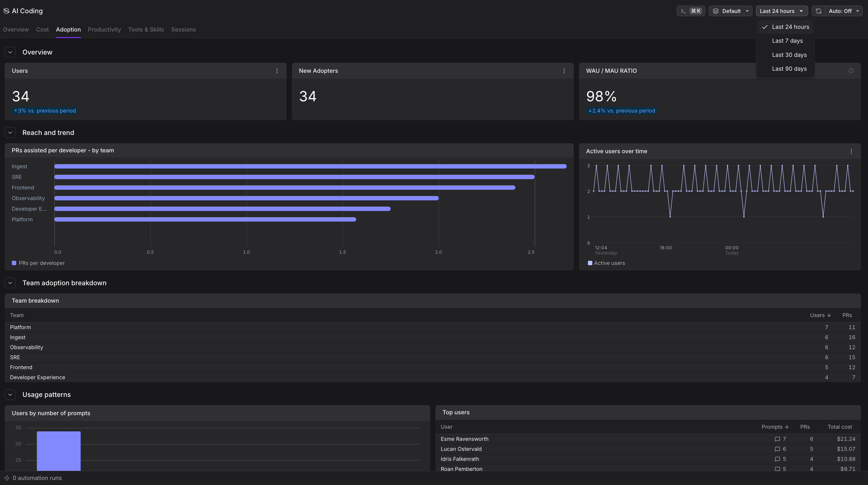Click the $21.24 total cost value
The height and width of the screenshot is (485, 868).
[846, 439]
